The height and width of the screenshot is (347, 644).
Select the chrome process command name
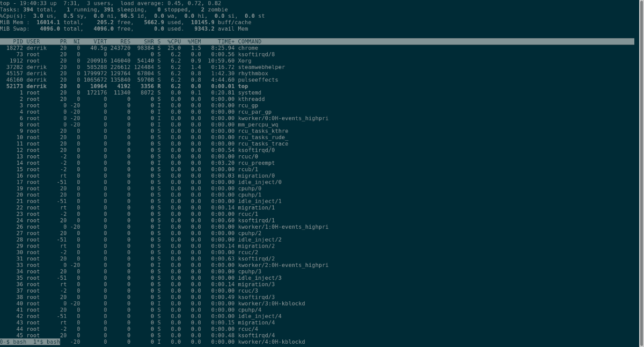point(248,48)
